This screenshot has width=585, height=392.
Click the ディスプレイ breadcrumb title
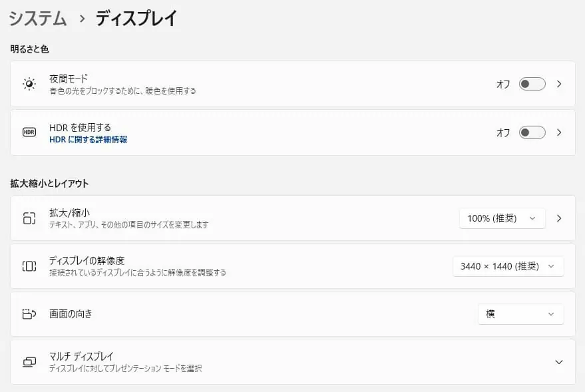[x=136, y=19]
